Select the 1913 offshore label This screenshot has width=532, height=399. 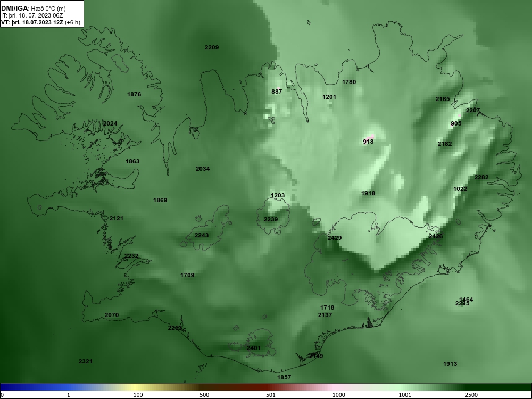(450, 364)
